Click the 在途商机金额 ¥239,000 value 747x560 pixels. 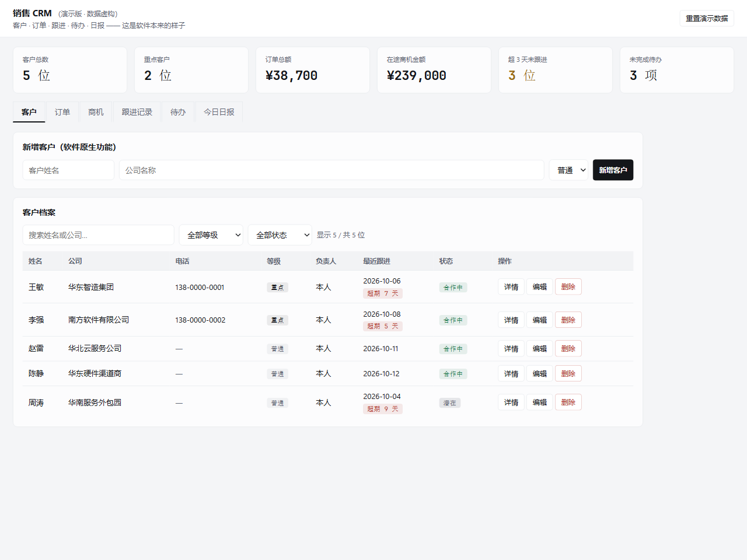(x=417, y=76)
